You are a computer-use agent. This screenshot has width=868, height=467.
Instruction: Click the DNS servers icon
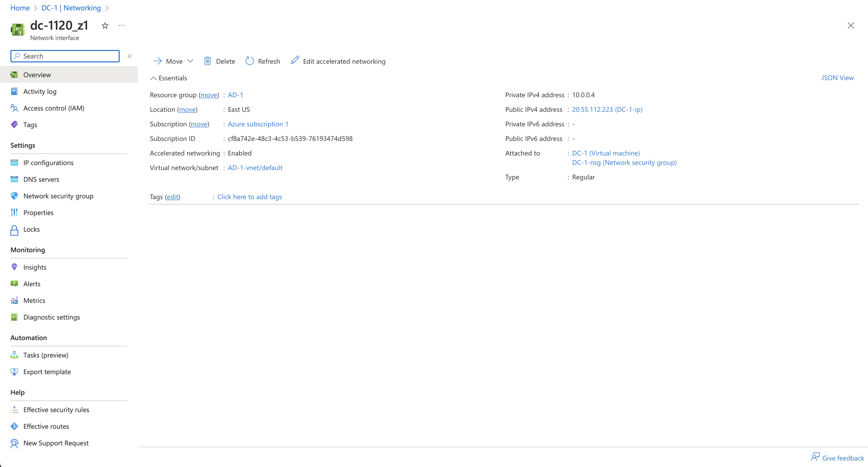(x=14, y=179)
